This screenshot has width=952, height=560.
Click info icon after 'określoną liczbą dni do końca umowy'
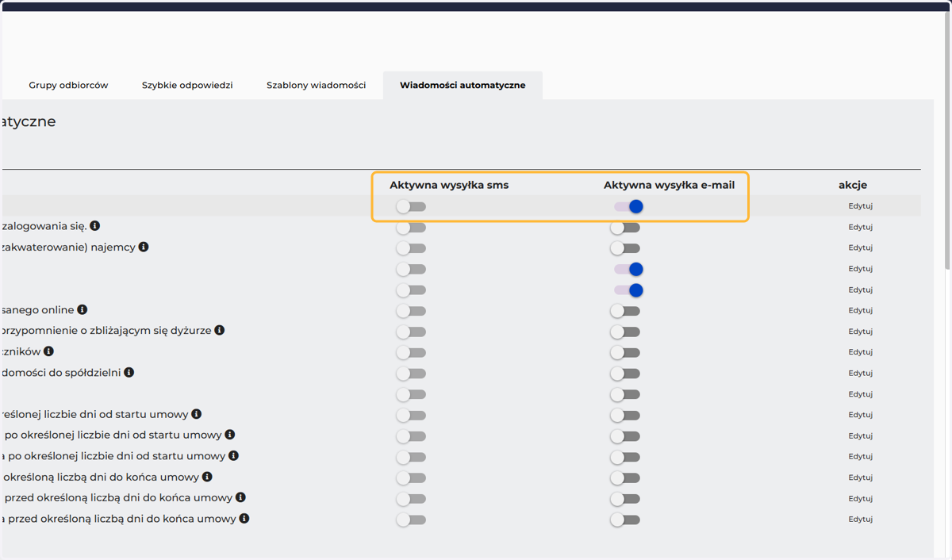pyautogui.click(x=207, y=477)
